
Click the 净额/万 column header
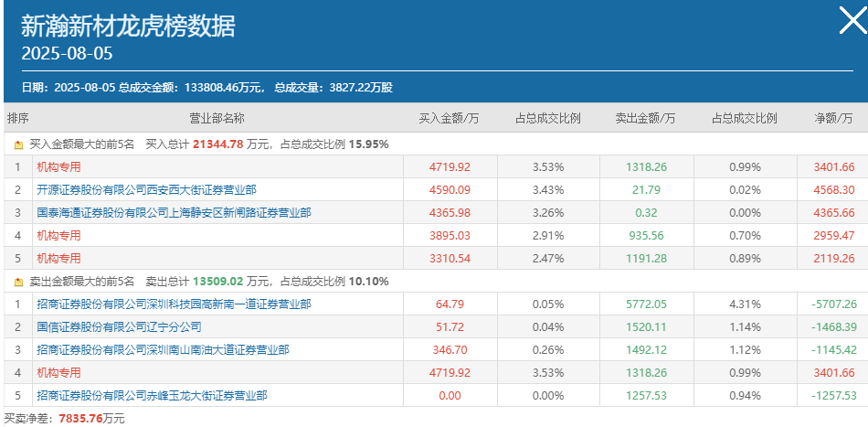coord(833,118)
